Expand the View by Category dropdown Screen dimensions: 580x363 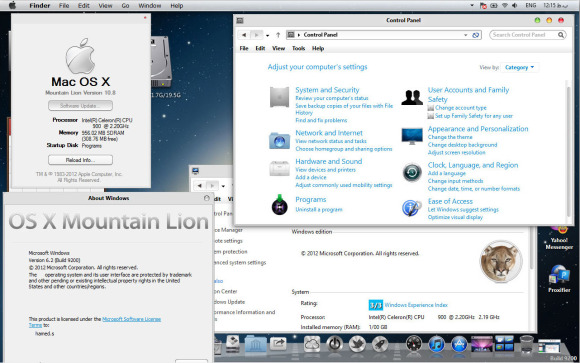pyautogui.click(x=519, y=67)
